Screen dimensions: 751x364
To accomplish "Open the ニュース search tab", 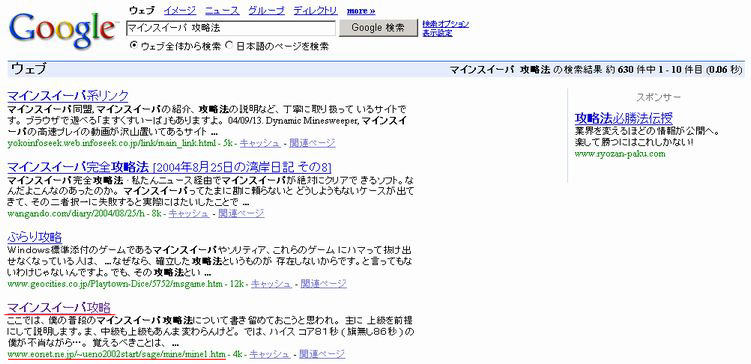I will pos(222,10).
